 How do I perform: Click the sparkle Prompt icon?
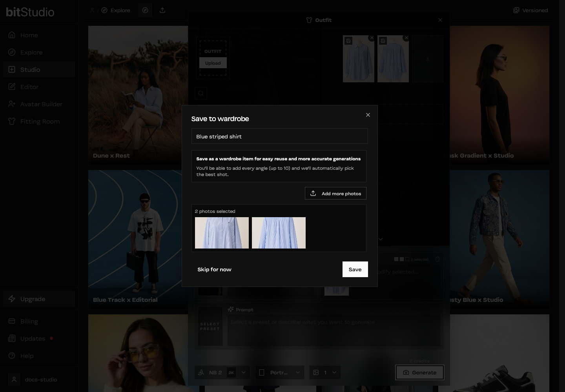[231, 309]
